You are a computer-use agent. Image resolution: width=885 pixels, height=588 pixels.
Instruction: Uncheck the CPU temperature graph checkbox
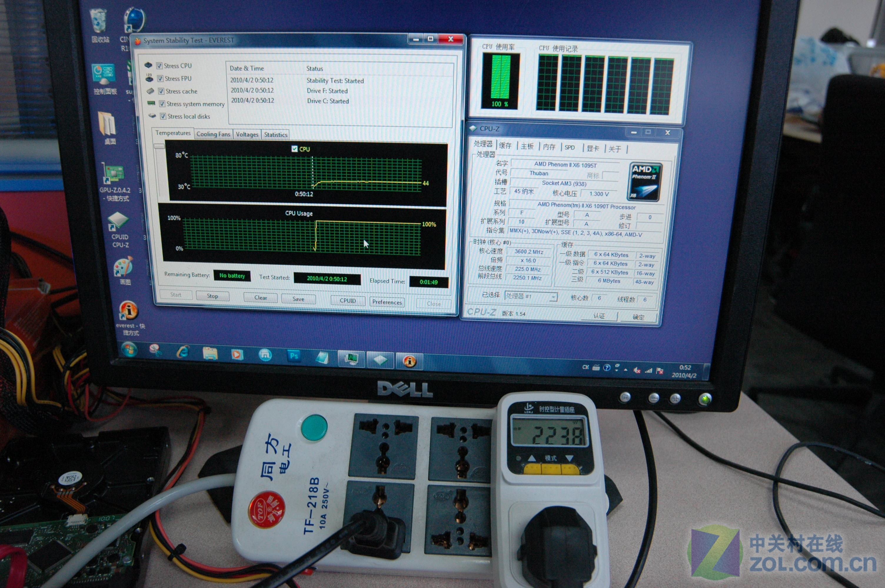[295, 149]
